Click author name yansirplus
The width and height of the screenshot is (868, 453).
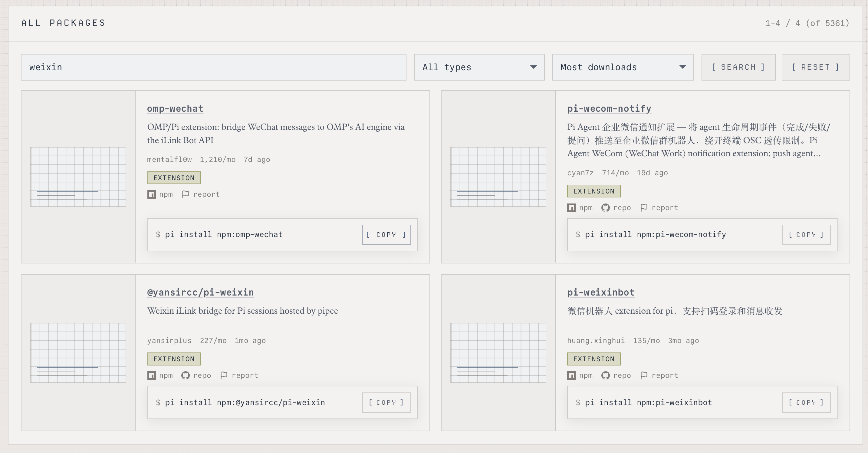(169, 341)
